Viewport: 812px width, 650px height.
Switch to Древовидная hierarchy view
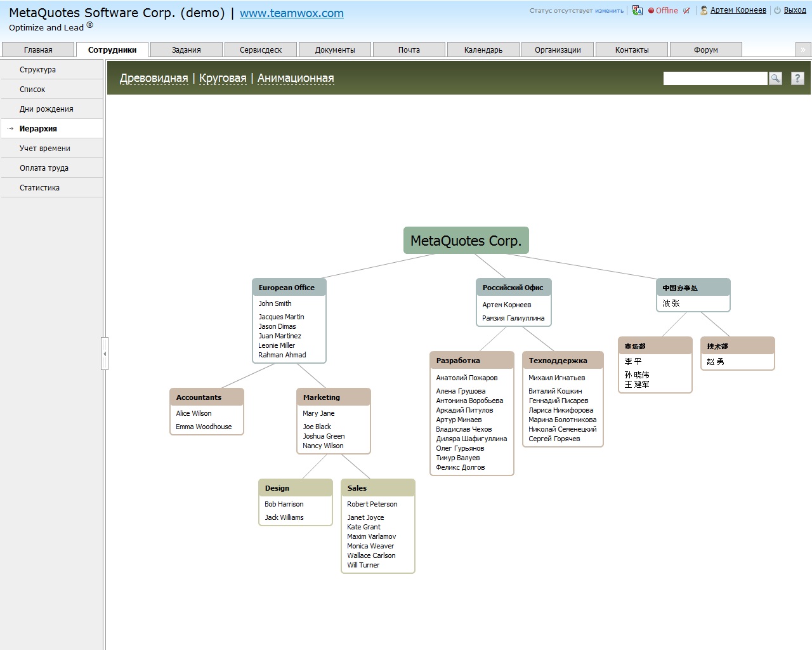click(154, 78)
